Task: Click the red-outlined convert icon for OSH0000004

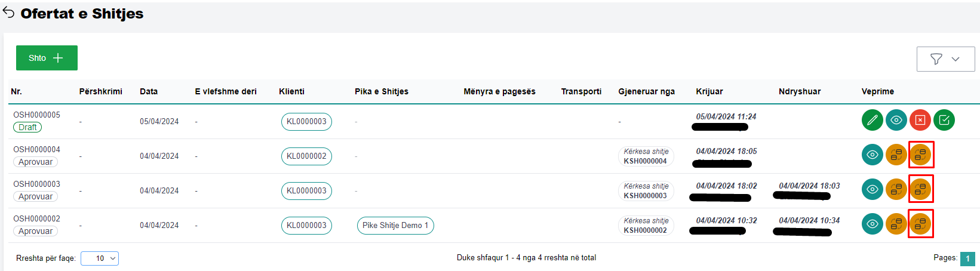Action: point(920,155)
